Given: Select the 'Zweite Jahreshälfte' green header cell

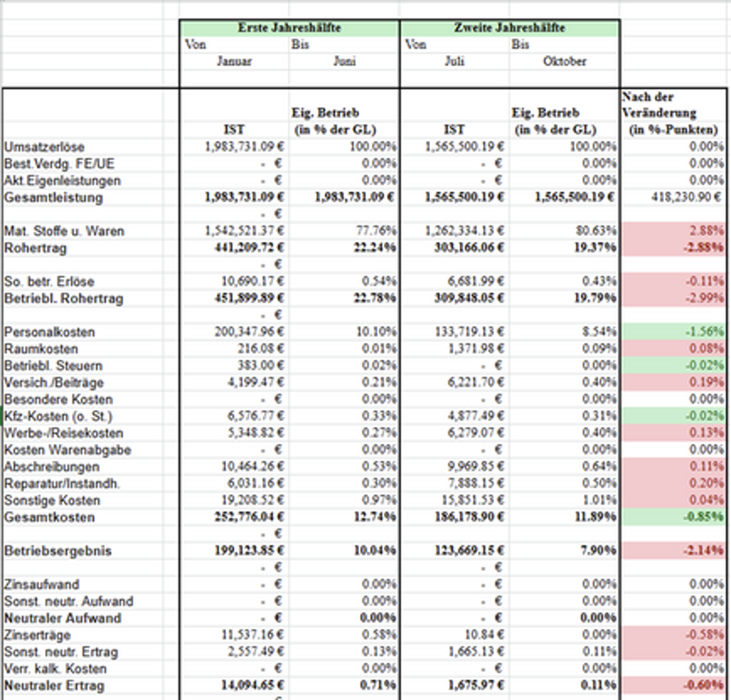Looking at the screenshot, I should 509,28.
